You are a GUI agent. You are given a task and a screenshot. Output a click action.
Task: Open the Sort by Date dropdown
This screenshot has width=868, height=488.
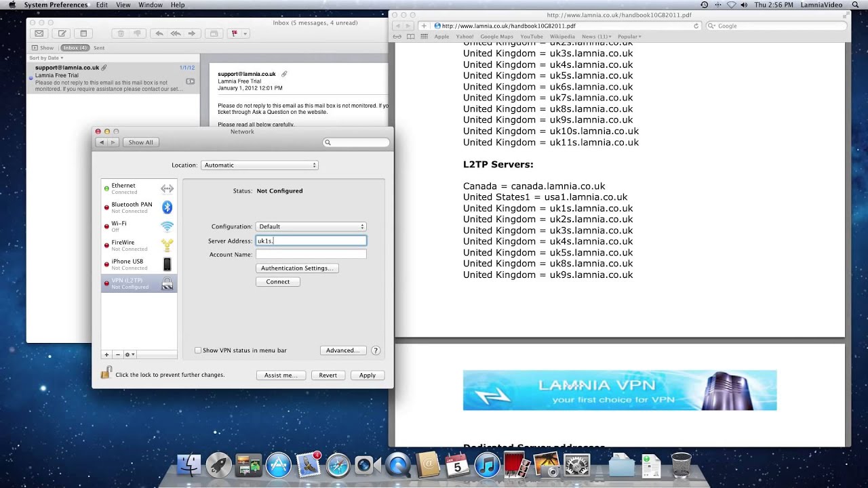pyautogui.click(x=46, y=58)
